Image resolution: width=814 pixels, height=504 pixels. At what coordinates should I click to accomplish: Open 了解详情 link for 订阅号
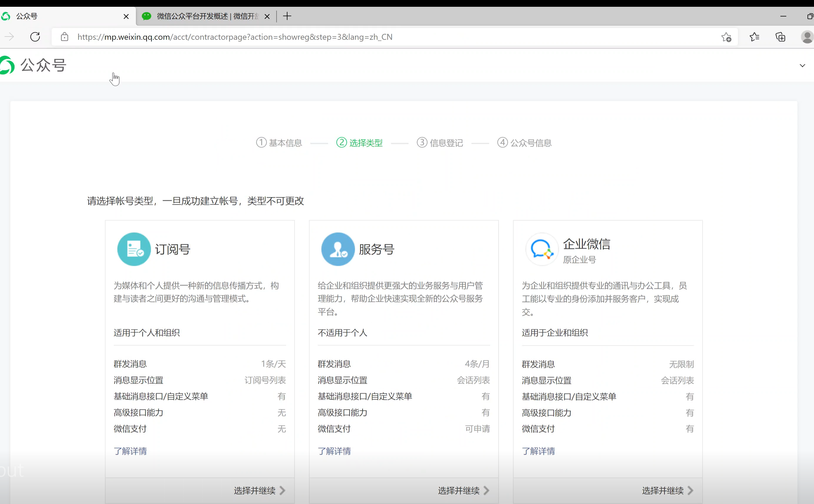point(130,451)
